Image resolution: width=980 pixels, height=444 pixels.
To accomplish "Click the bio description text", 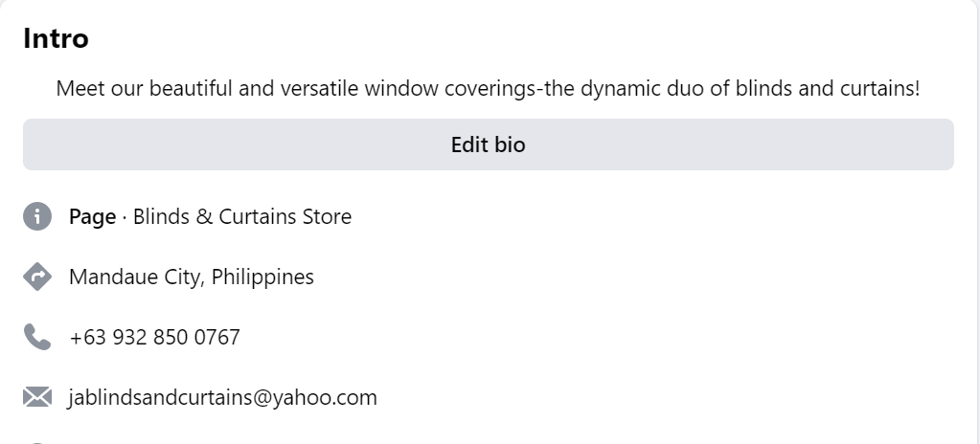I will point(488,89).
